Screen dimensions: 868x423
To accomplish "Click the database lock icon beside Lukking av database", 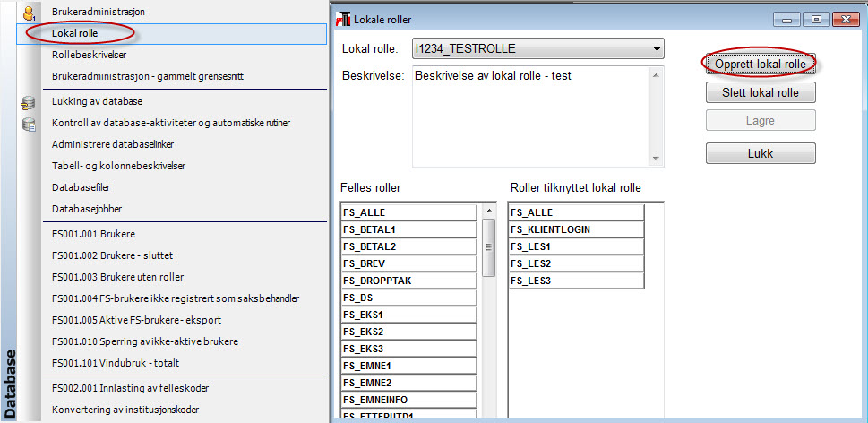I will point(29,102).
